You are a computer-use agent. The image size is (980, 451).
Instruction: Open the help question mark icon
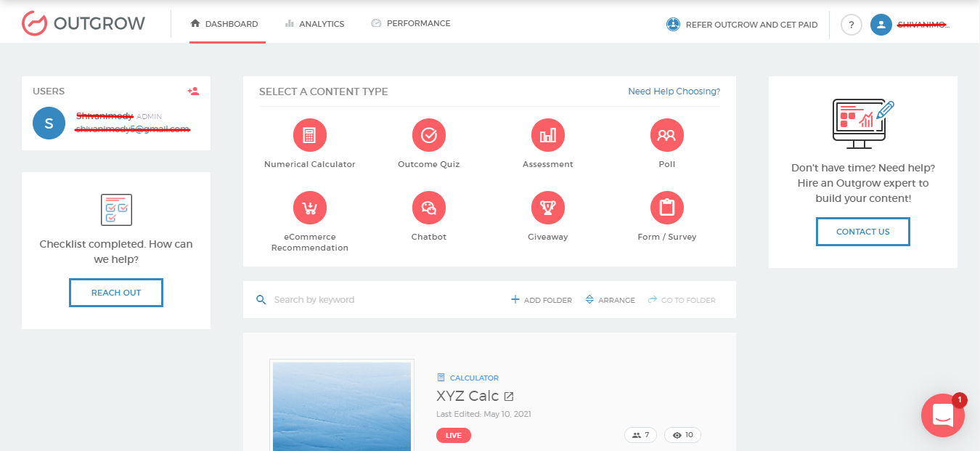pos(852,25)
